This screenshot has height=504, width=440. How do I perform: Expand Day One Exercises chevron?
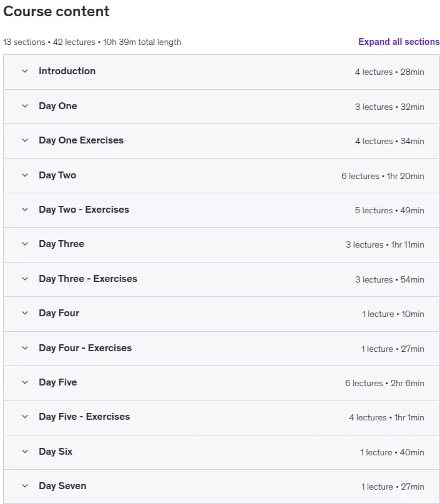click(25, 140)
